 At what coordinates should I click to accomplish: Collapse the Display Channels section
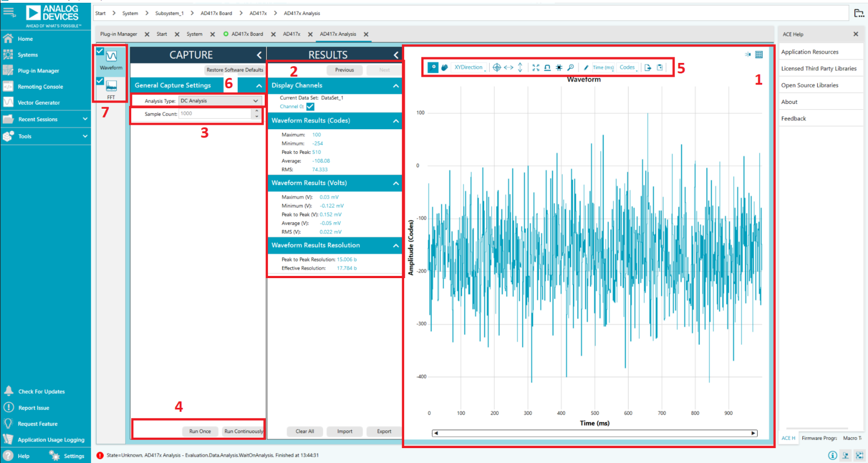pyautogui.click(x=396, y=86)
